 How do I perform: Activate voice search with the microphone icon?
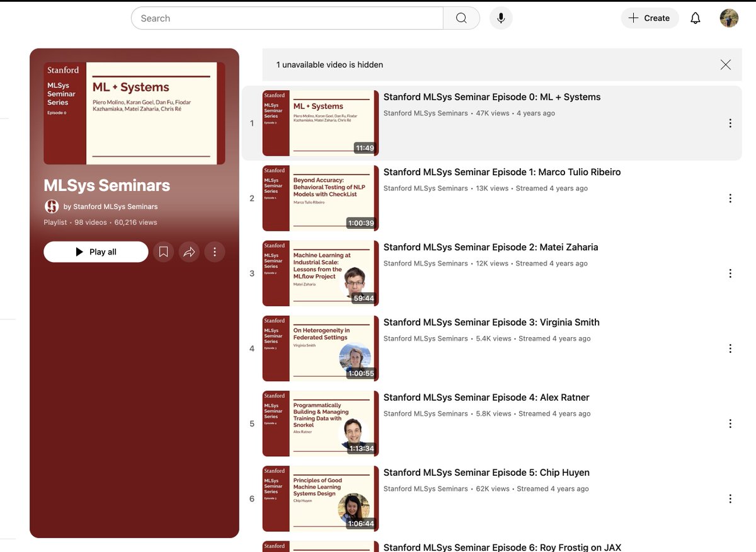[x=501, y=18]
